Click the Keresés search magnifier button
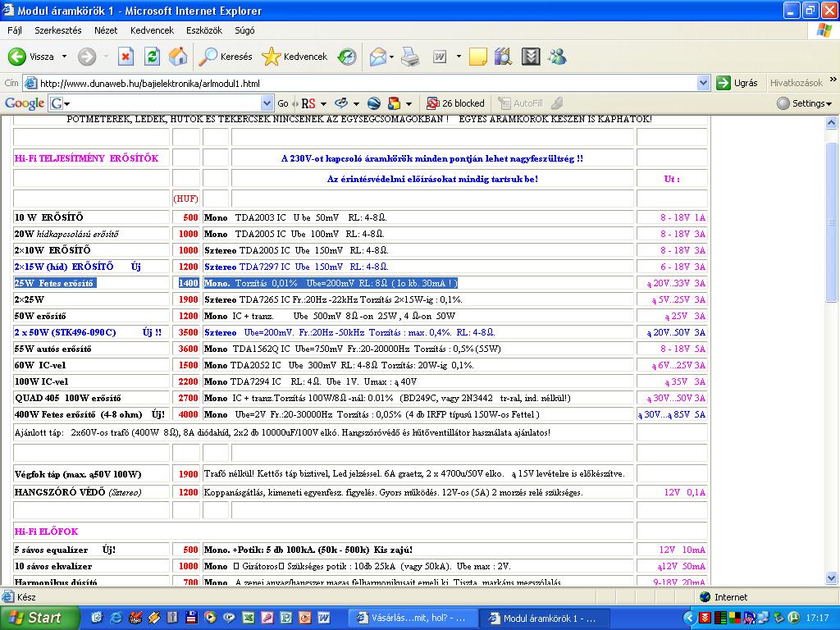Image resolution: width=840 pixels, height=630 pixels. [x=226, y=57]
